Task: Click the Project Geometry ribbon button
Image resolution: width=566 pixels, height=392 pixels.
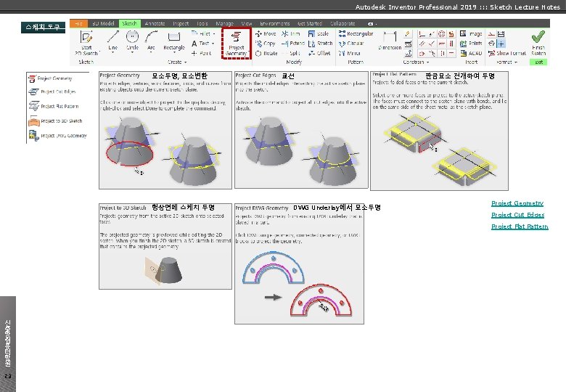Action: click(237, 44)
